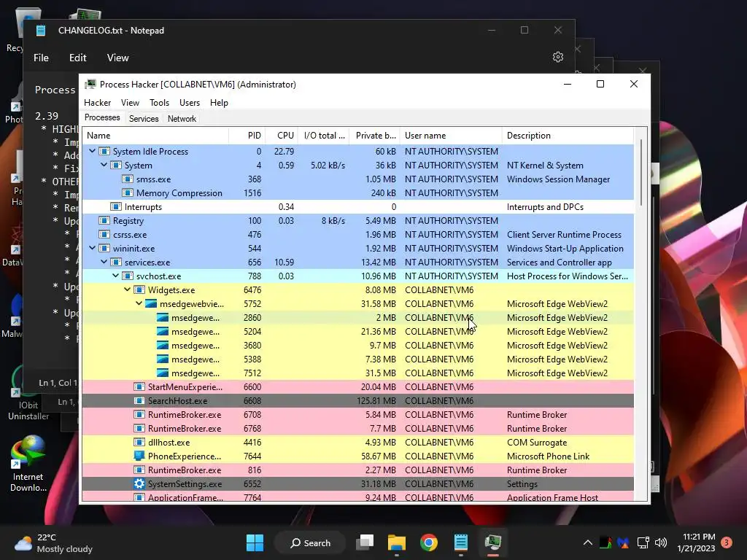Image resolution: width=747 pixels, height=560 pixels.
Task: Collapse the svchost.exe tree node
Action: 116,276
